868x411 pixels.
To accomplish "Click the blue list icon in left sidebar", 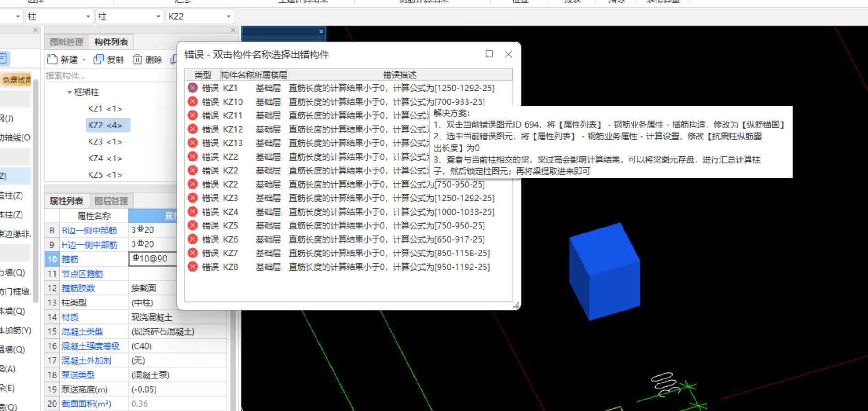I will (3, 58).
